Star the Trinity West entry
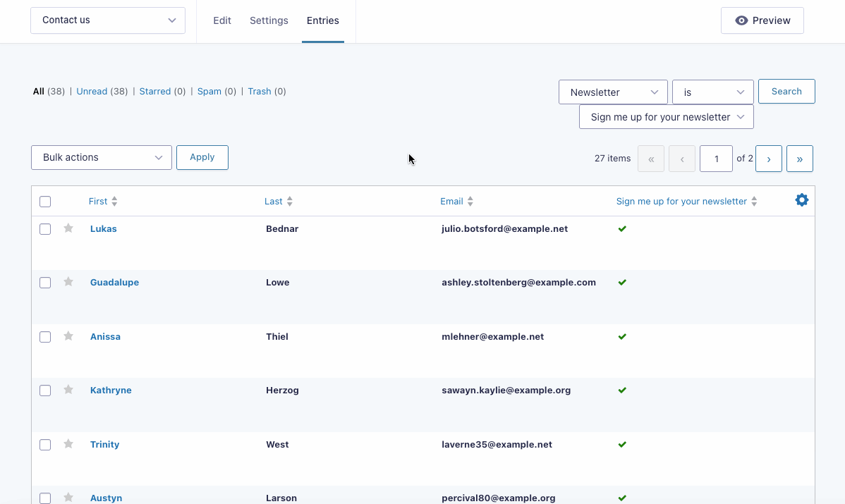 click(x=68, y=444)
